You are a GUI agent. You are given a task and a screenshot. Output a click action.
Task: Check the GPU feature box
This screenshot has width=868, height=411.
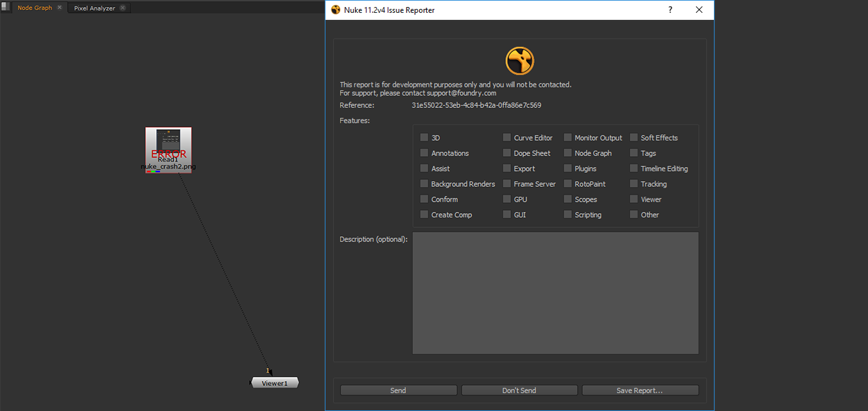507,199
